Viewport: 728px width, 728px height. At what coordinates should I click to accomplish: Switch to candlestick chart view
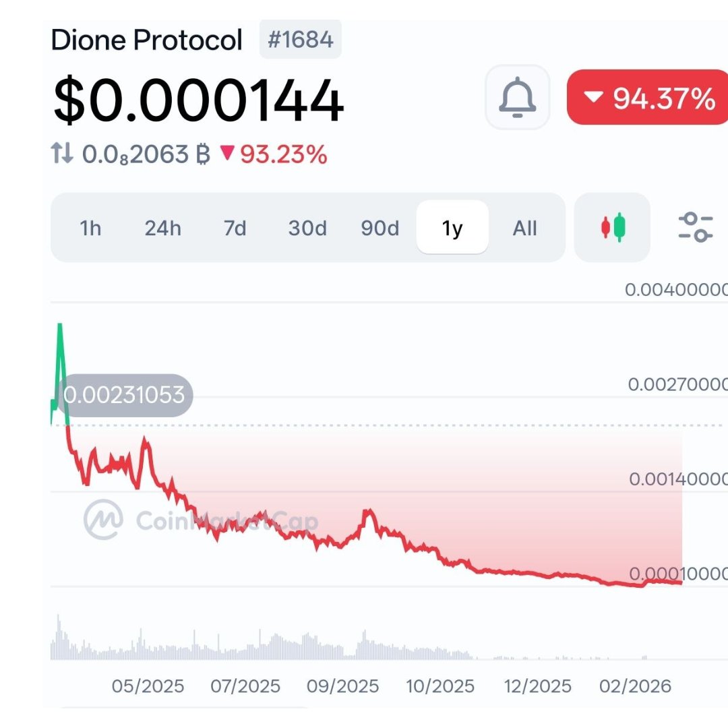(x=613, y=227)
